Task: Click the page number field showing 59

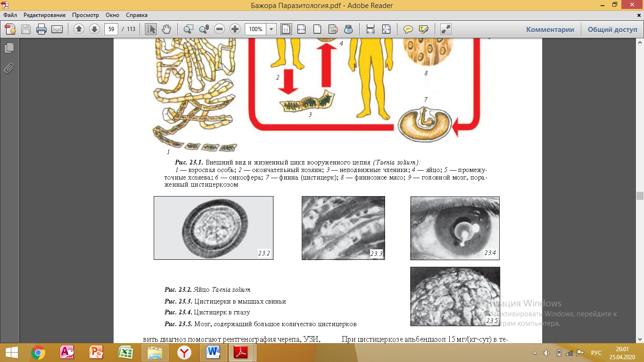Action: 111,29
